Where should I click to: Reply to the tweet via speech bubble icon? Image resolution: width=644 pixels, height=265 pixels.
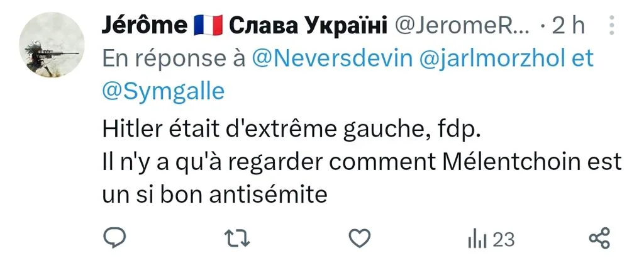click(x=114, y=239)
